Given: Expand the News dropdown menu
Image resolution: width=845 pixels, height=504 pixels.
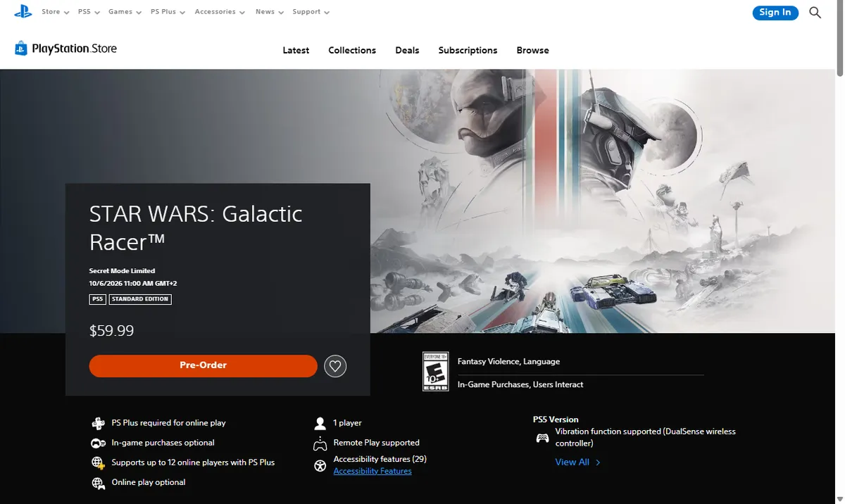Looking at the screenshot, I should click(270, 12).
